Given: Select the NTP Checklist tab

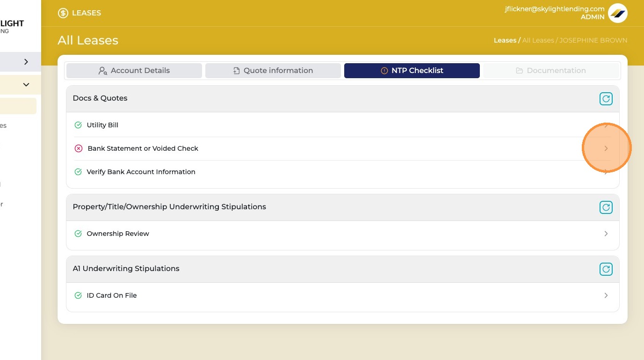Looking at the screenshot, I should point(412,71).
